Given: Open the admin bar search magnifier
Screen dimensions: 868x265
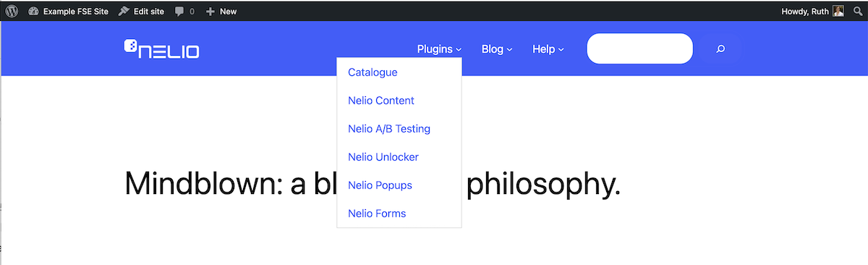Looking at the screenshot, I should click(858, 11).
